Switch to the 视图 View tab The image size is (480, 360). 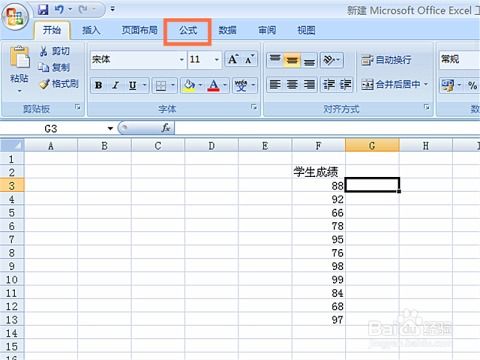click(306, 30)
